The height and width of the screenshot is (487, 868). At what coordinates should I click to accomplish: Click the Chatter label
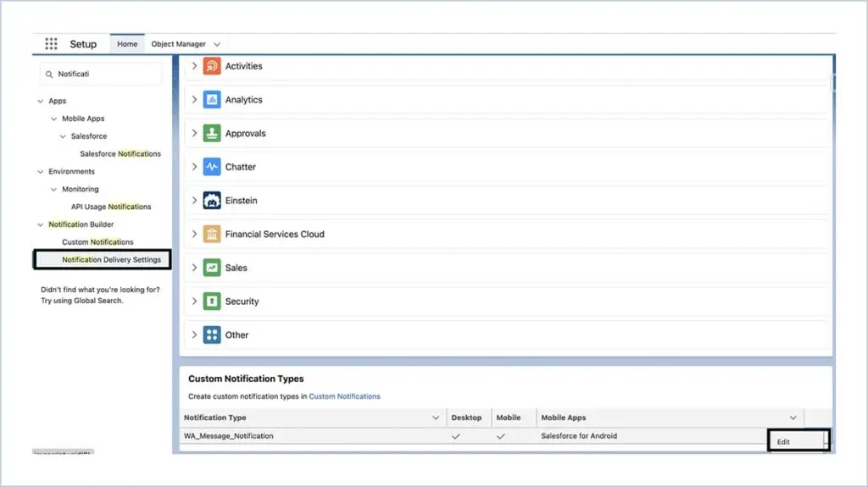pos(240,167)
